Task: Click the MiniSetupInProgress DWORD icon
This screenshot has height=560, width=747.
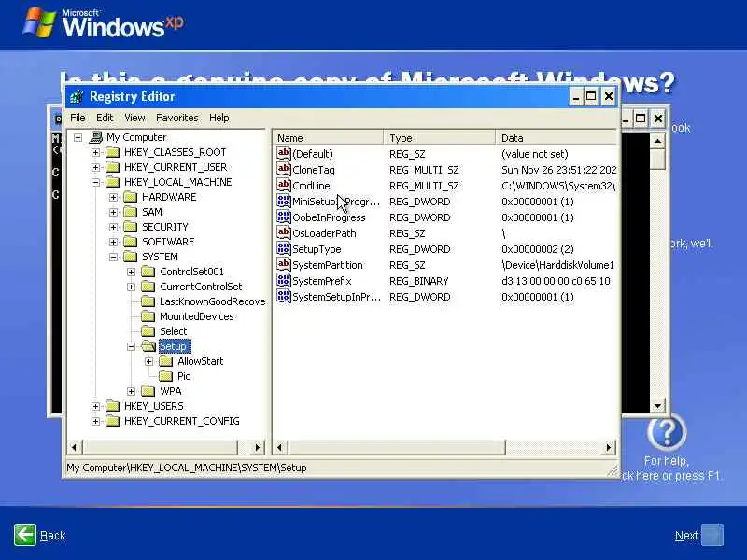Action: tap(284, 201)
